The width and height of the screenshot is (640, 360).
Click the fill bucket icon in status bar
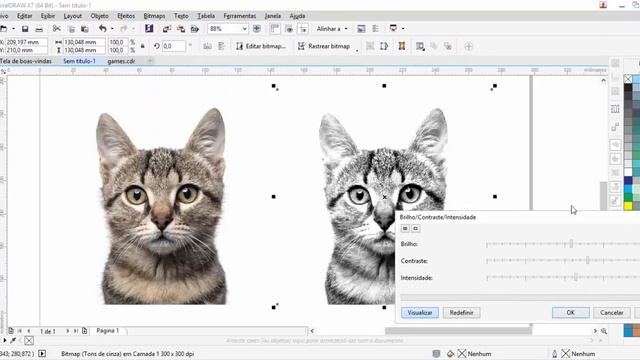pyautogui.click(x=450, y=353)
